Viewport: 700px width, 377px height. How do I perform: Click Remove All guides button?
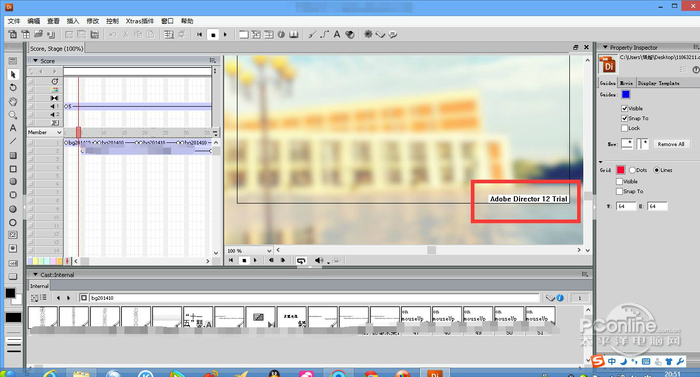tap(671, 144)
